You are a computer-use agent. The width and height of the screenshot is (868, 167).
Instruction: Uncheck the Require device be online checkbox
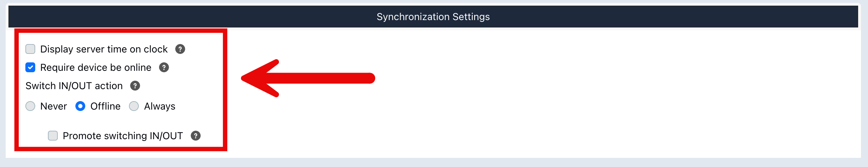tap(30, 67)
